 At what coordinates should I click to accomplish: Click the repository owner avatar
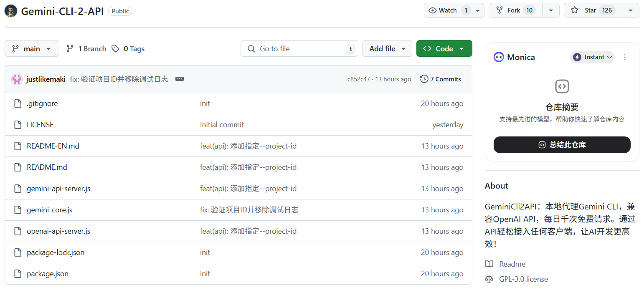coord(11,11)
